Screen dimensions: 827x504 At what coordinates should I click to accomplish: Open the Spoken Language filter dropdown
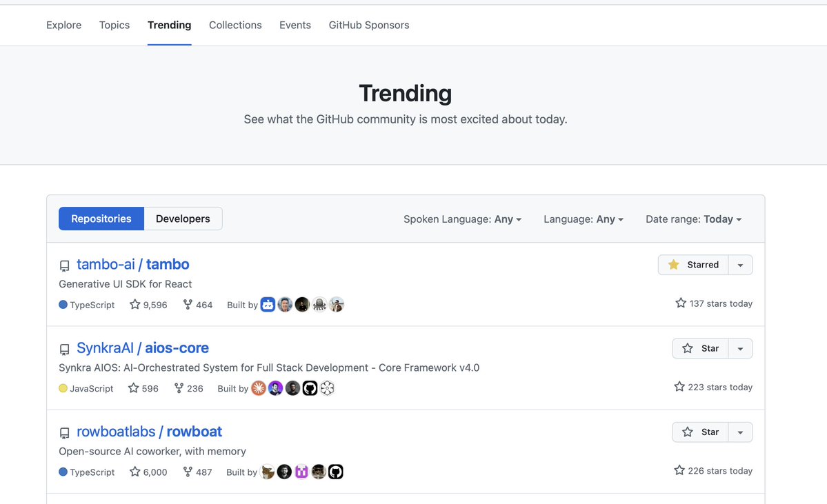coord(463,219)
